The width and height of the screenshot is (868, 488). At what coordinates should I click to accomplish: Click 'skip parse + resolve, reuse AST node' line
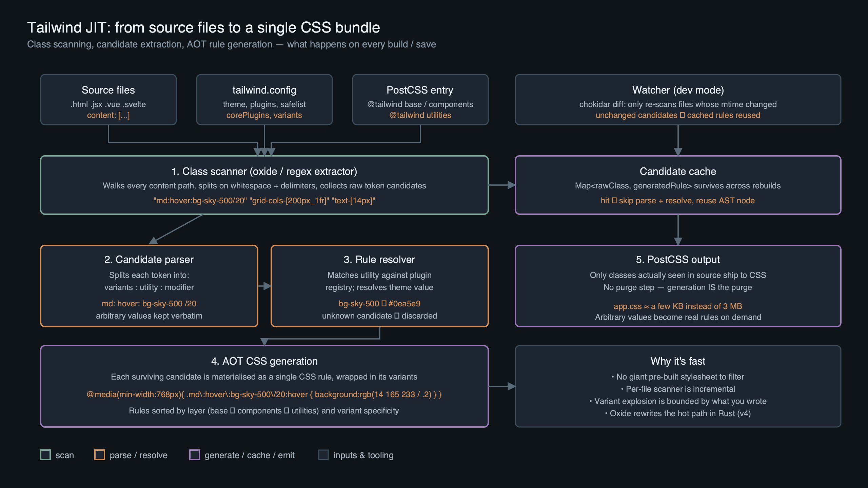click(x=678, y=201)
